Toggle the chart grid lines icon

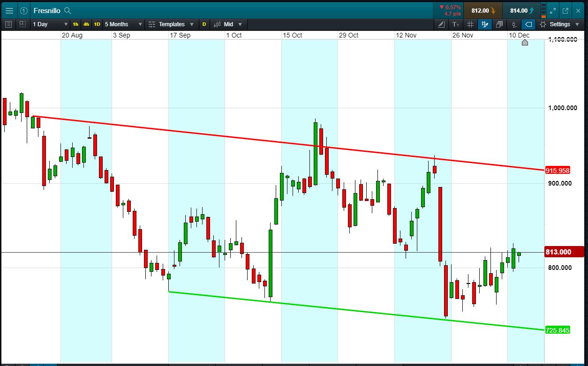[470, 24]
